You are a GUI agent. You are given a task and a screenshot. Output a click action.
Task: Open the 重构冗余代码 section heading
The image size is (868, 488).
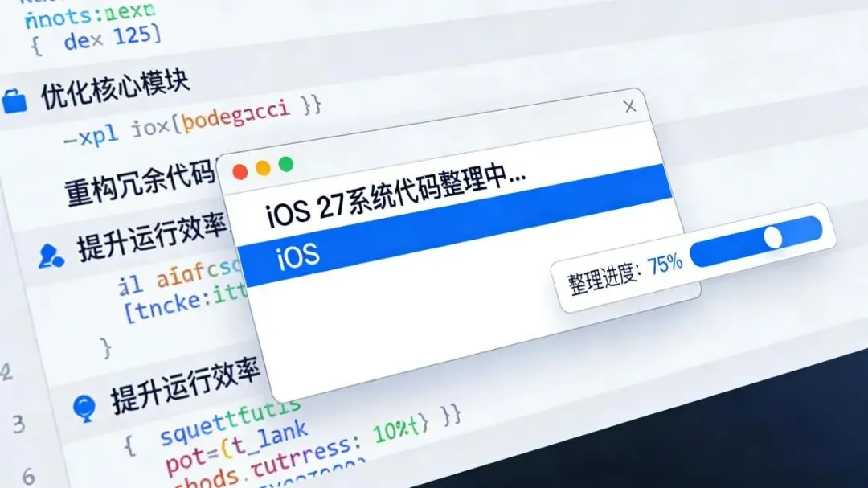tap(140, 184)
